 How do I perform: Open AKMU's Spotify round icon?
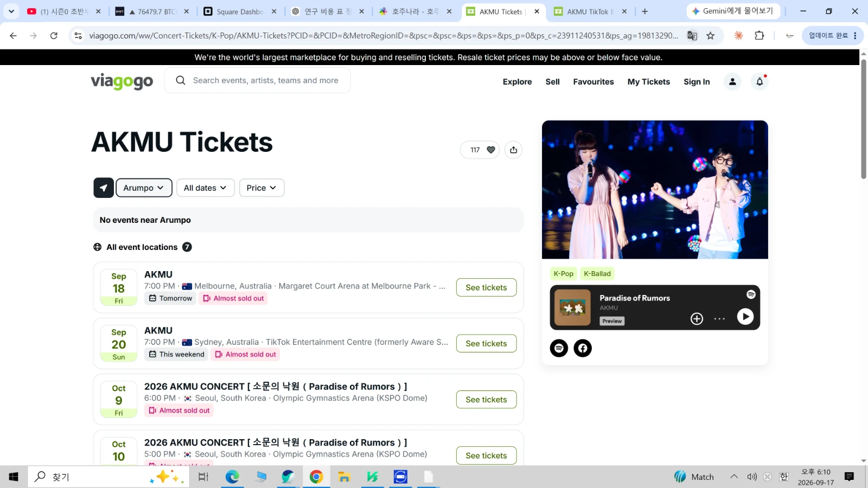559,348
